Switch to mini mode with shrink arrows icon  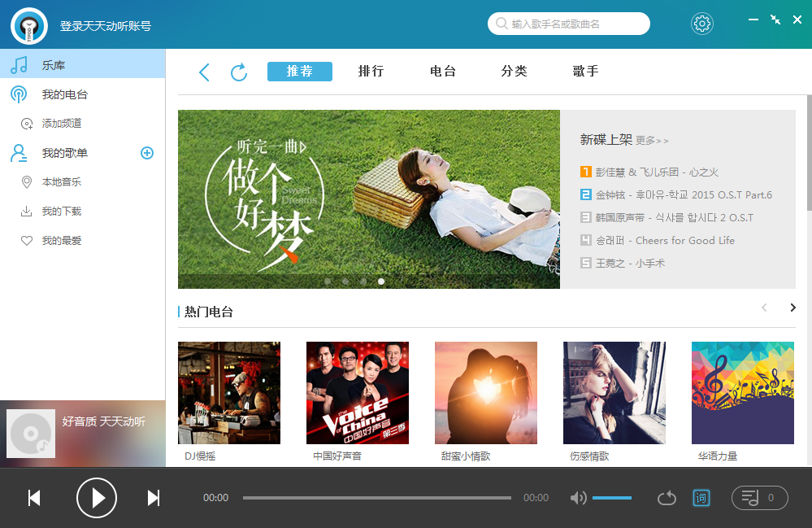coord(775,20)
